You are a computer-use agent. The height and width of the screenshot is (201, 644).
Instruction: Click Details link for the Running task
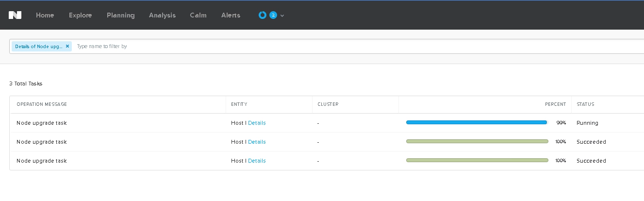coord(257,123)
